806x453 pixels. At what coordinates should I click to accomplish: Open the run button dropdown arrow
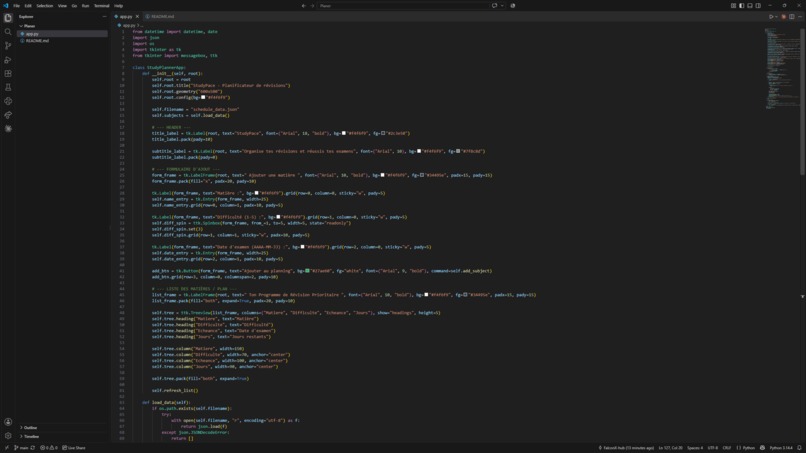point(777,16)
